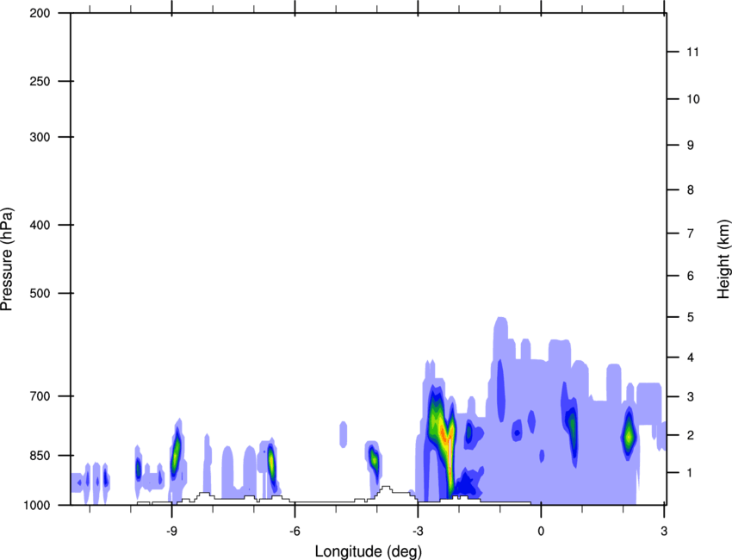The width and height of the screenshot is (732, 560).
Task: Pick the 9 km height tick label
Action: 691,146
